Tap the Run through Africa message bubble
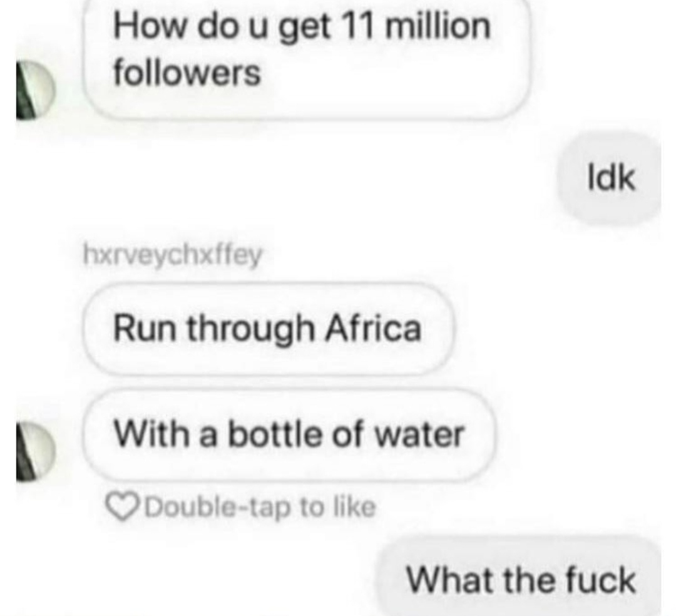 click(x=268, y=329)
